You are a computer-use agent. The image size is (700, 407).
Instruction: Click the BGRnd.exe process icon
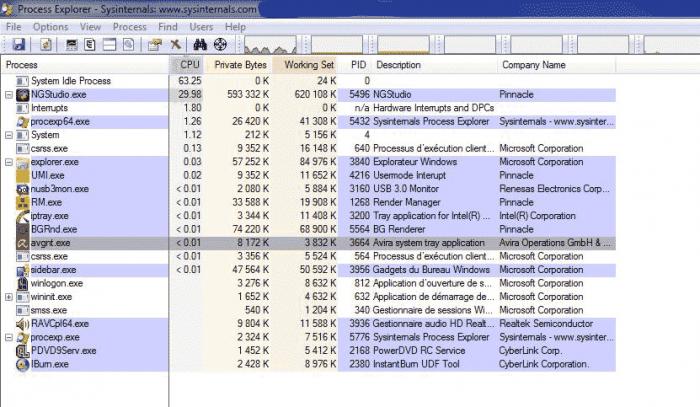point(22,229)
